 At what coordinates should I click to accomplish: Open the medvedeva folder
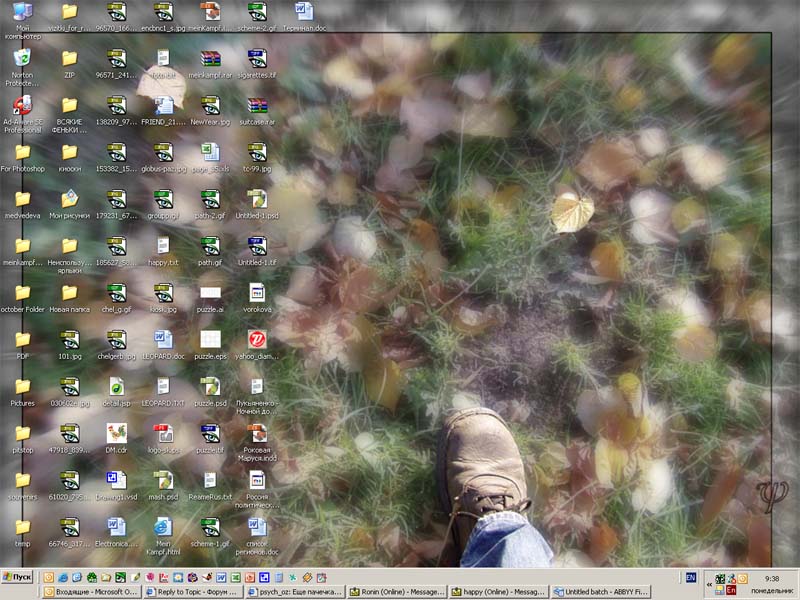click(x=22, y=205)
